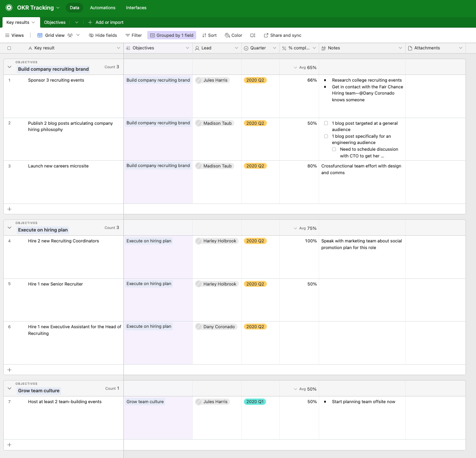Image resolution: width=476 pixels, height=458 pixels.
Task: Open the Sort records tool
Action: tap(209, 36)
